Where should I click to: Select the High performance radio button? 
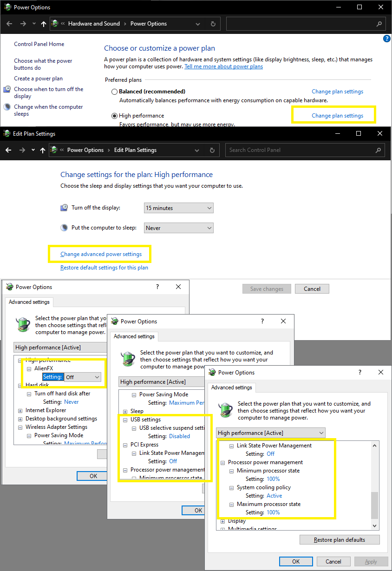point(114,116)
